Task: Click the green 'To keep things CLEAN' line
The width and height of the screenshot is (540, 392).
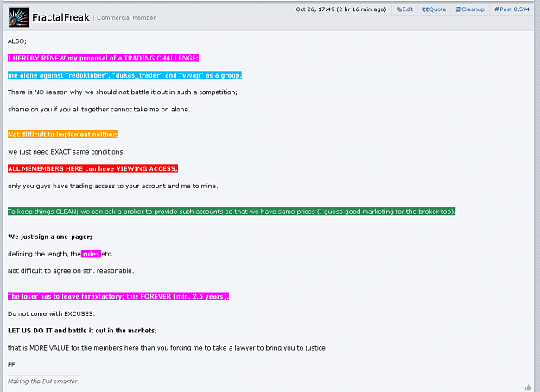Action: pyautogui.click(x=232, y=212)
